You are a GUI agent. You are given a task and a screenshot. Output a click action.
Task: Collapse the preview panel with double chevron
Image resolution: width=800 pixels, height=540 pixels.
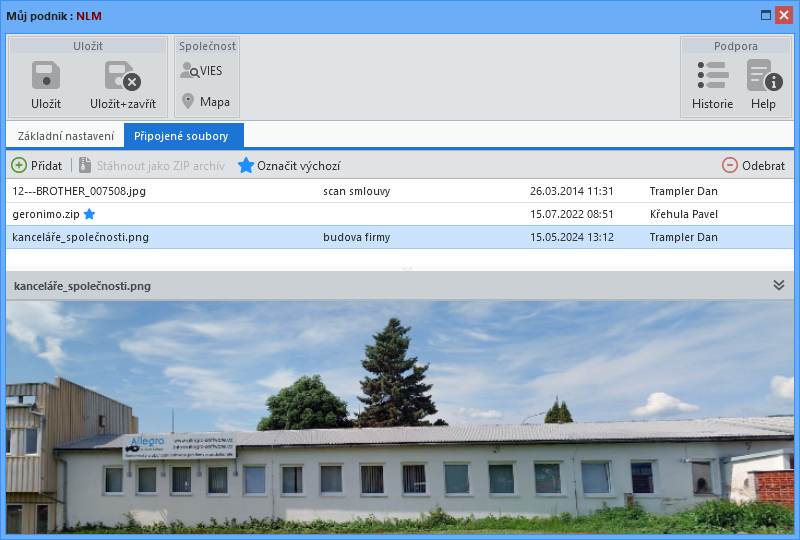(x=779, y=285)
